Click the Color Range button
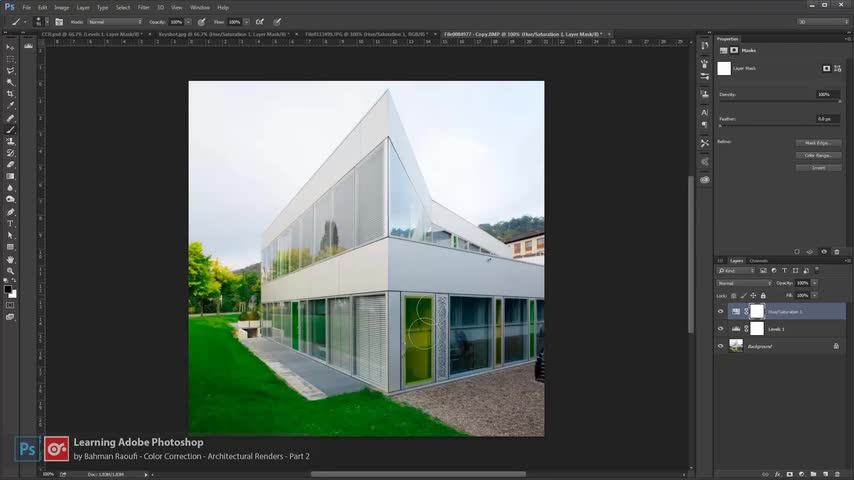The height and width of the screenshot is (480, 854). 818,156
